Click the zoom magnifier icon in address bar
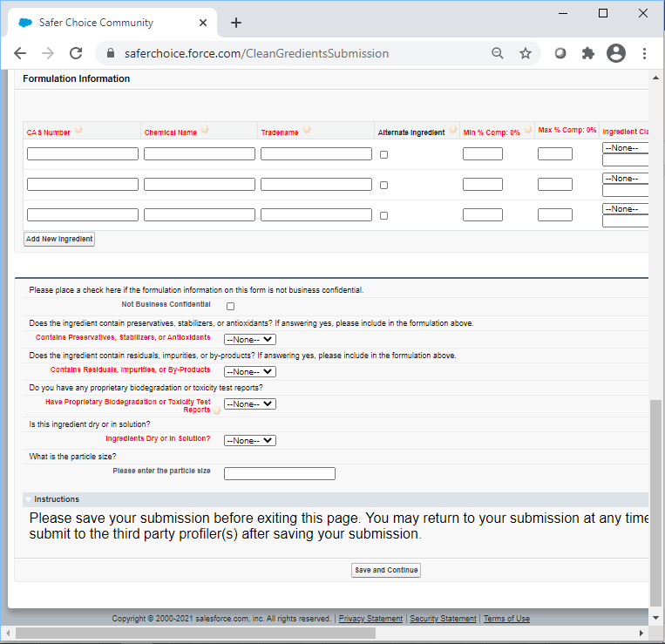Image resolution: width=665 pixels, height=644 pixels. [x=498, y=53]
